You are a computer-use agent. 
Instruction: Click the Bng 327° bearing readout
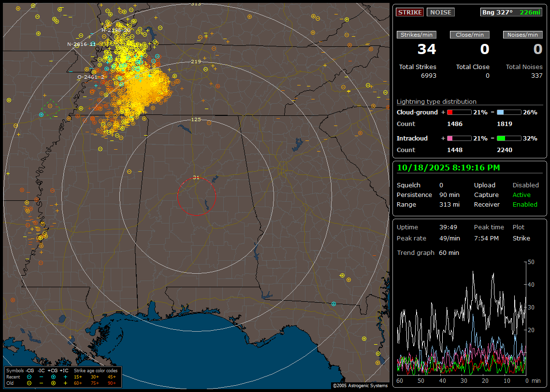[497, 12]
